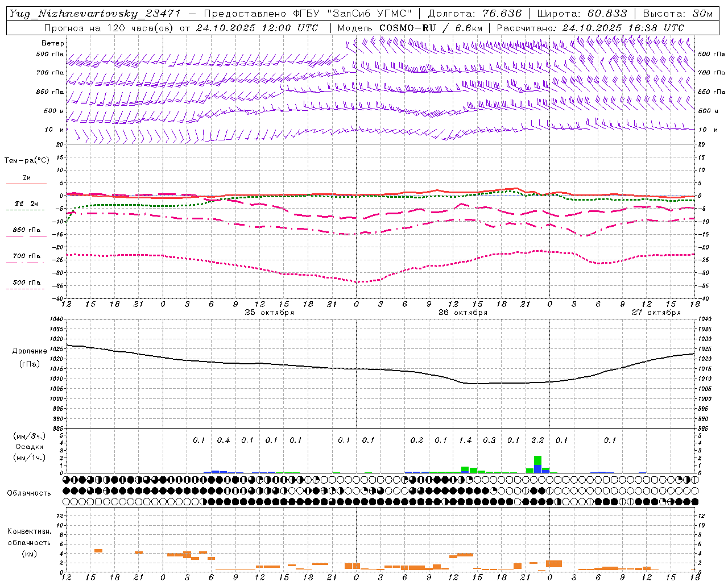Click the 1.4 precipitation total value

[465, 440]
